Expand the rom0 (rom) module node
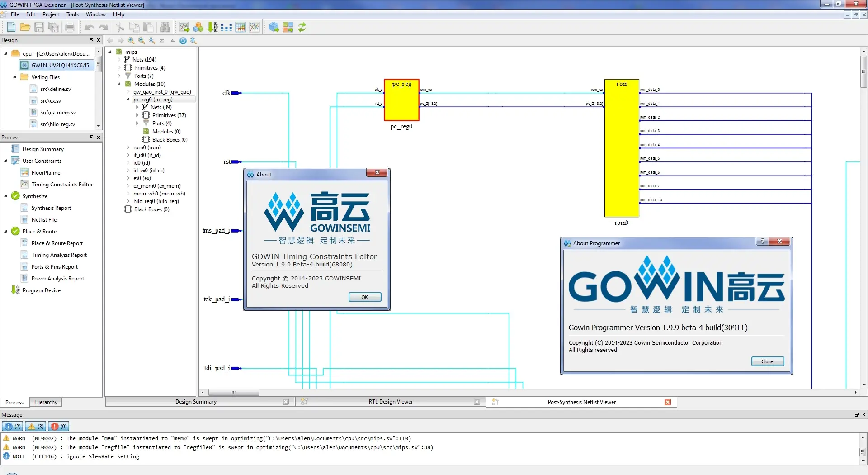Viewport: 868px width, 475px height. point(128,147)
